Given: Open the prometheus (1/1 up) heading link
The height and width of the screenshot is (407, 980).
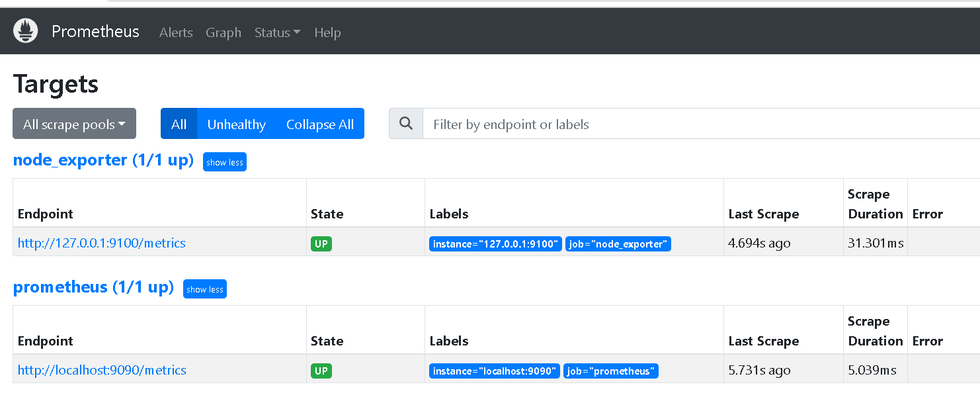Looking at the screenshot, I should pos(93,287).
